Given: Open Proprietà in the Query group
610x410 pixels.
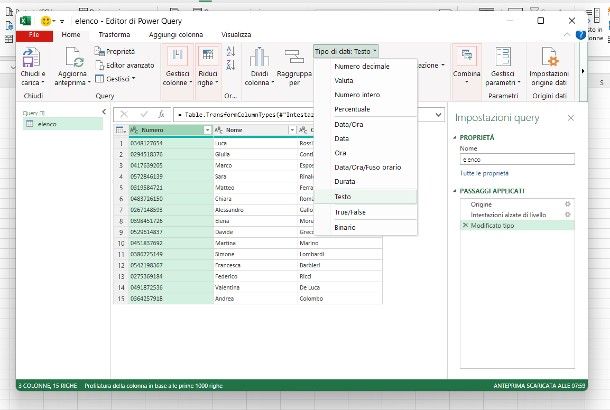Looking at the screenshot, I should click(x=115, y=51).
